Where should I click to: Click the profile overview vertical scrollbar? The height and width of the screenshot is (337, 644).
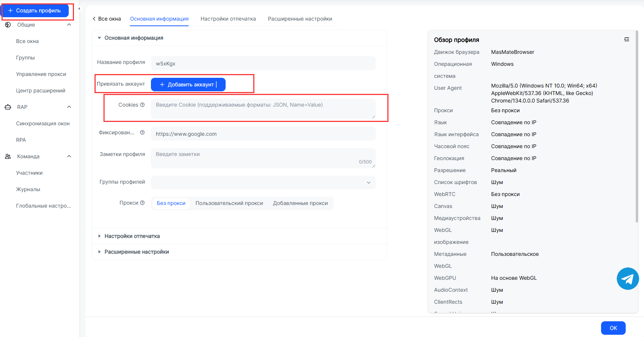pyautogui.click(x=637, y=127)
